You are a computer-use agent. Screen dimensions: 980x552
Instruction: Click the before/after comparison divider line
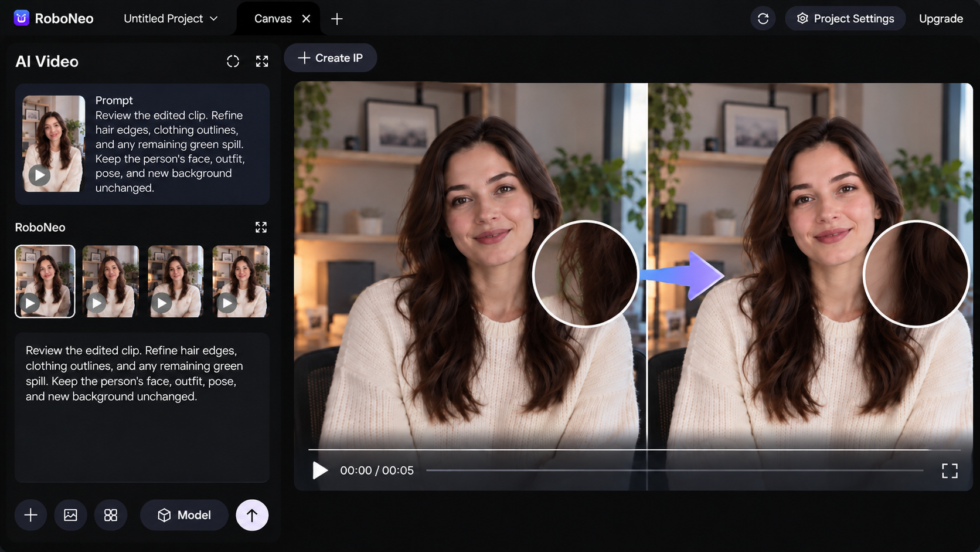pyautogui.click(x=647, y=286)
